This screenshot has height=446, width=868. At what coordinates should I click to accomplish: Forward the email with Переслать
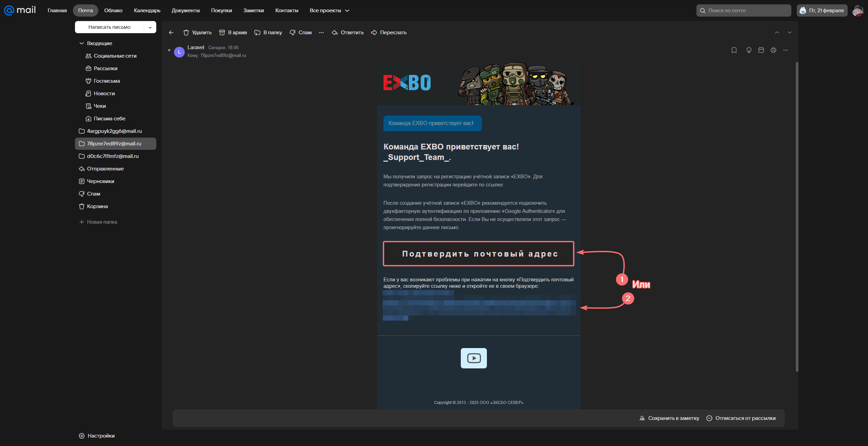(x=389, y=33)
